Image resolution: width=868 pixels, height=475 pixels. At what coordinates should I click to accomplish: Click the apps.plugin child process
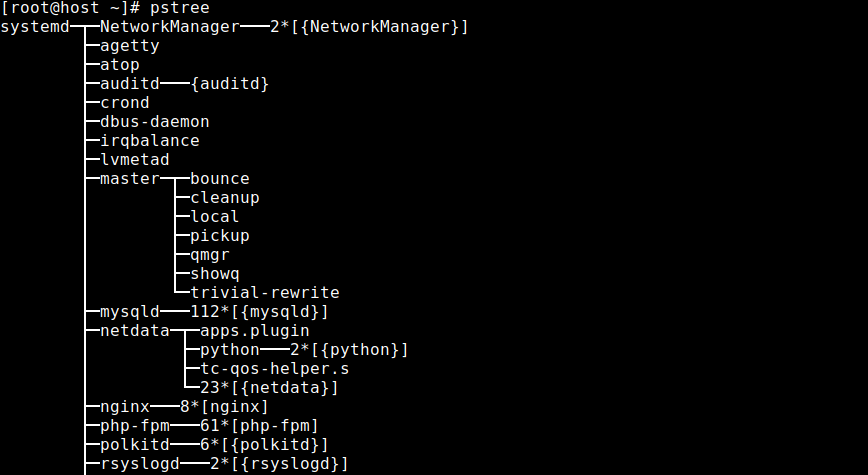pos(255,331)
